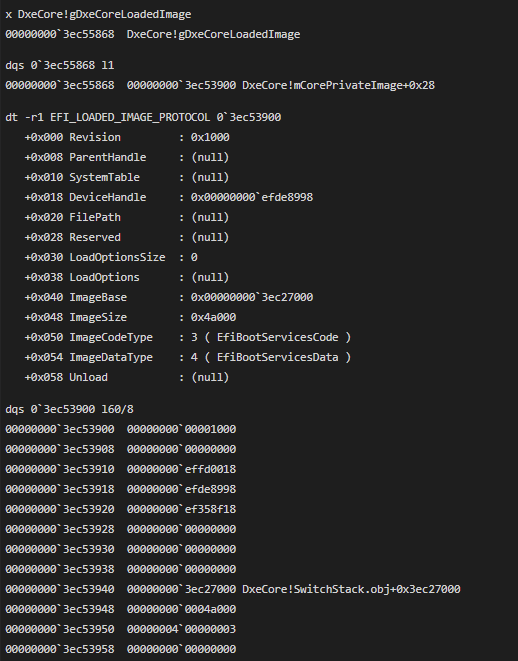
Task: Click the LoadOptionsSize field row
Action: click(x=111, y=258)
